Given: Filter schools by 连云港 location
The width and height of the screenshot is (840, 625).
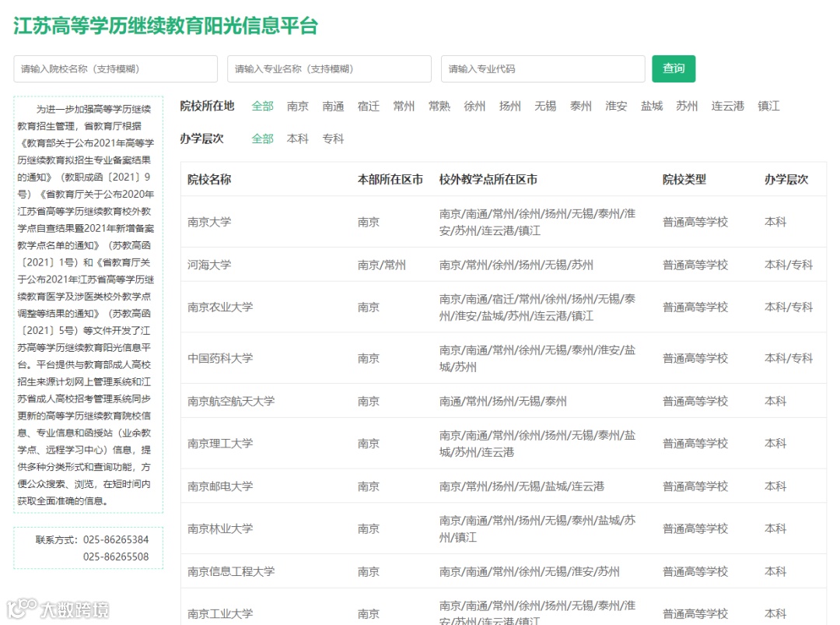Looking at the screenshot, I should click(727, 106).
